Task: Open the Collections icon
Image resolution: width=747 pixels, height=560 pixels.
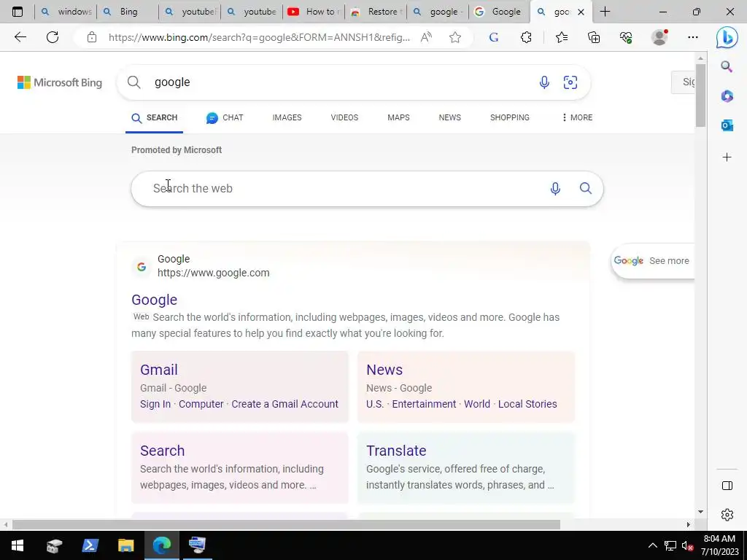Action: [x=594, y=37]
